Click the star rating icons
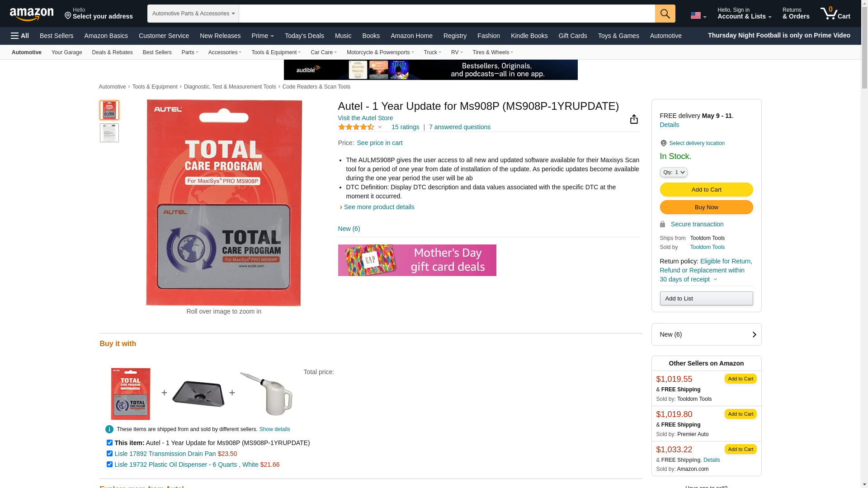Screen dimensions: 868x488 [356, 127]
